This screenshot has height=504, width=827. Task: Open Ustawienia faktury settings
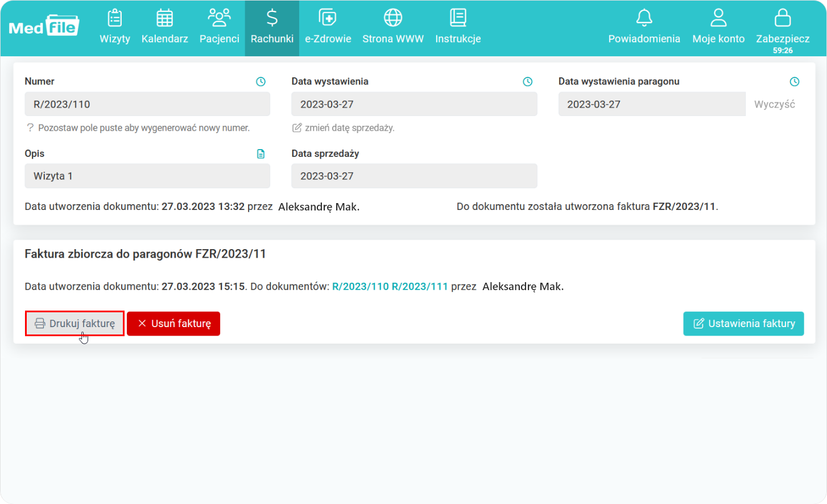(x=743, y=324)
